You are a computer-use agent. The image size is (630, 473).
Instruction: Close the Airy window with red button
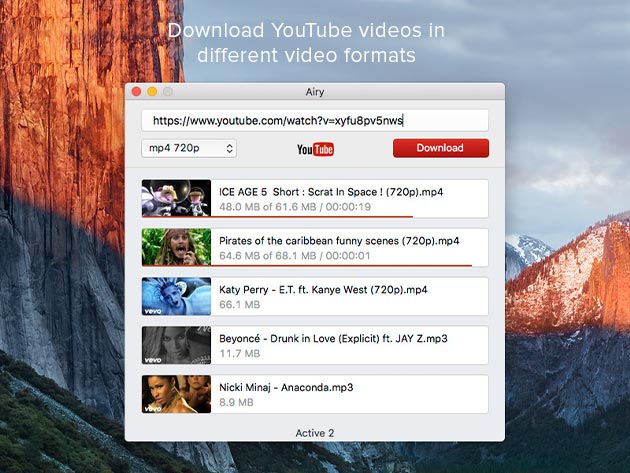point(136,92)
